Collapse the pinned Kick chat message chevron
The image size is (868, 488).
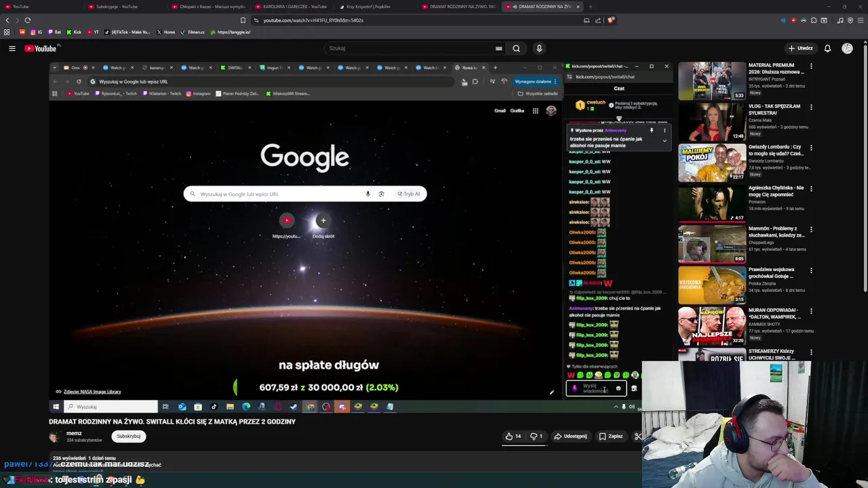[x=665, y=141]
